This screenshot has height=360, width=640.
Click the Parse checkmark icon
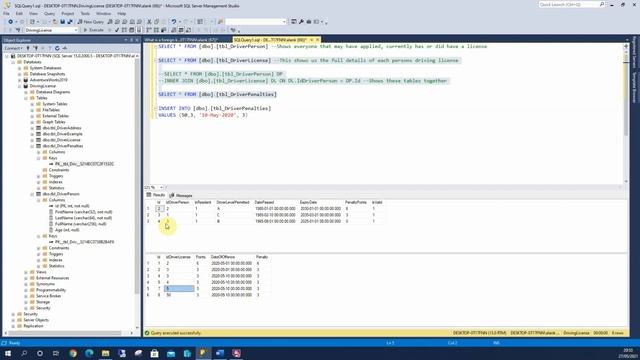coord(117,30)
